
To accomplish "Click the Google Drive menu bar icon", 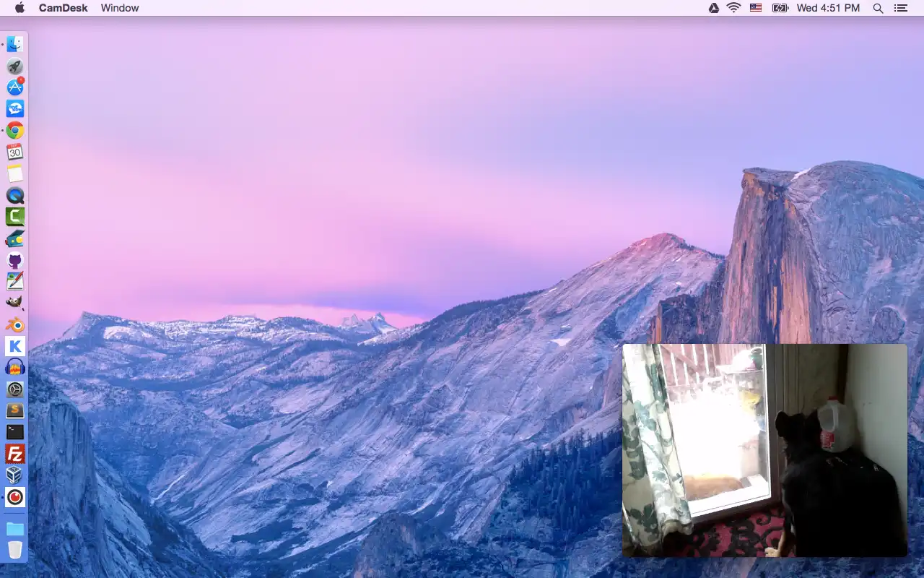I will 713,8.
